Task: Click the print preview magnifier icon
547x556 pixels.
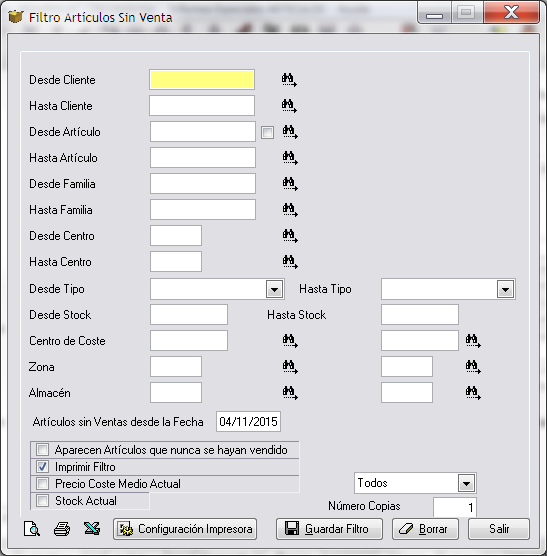Action: (x=32, y=529)
